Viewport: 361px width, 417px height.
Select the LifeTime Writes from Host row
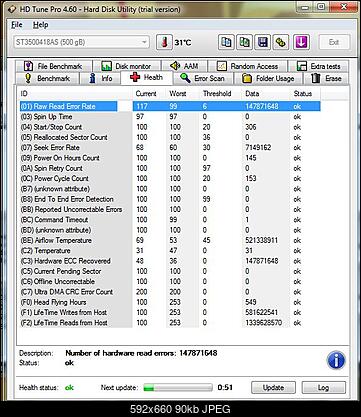click(170, 313)
